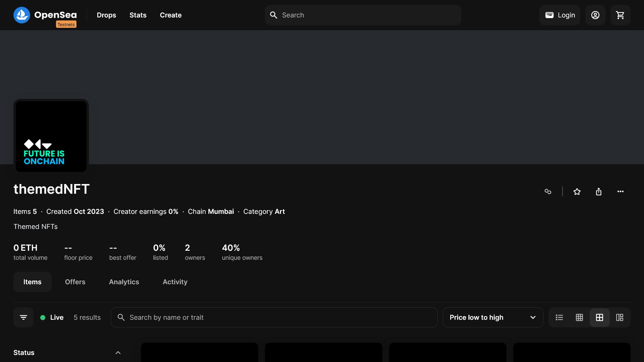Click 'Chain Mumbai' text
This screenshot has height=362, width=644.
pos(211,212)
